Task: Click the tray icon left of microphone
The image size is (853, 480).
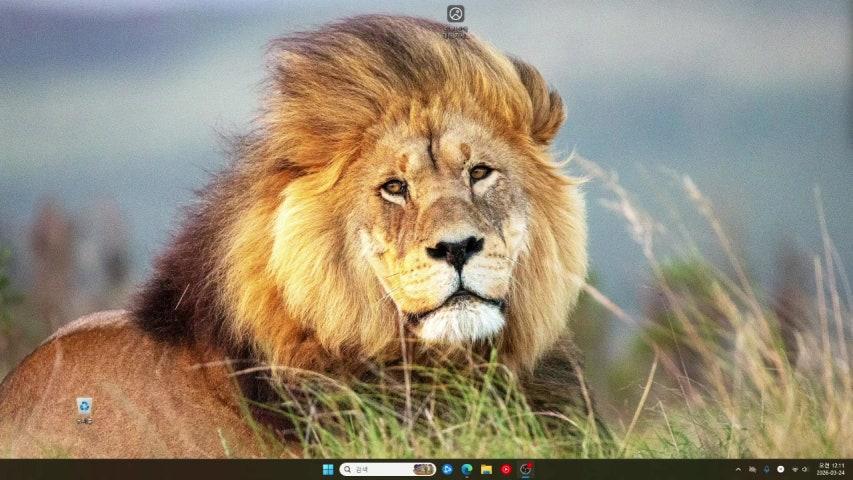Action: tap(753, 469)
